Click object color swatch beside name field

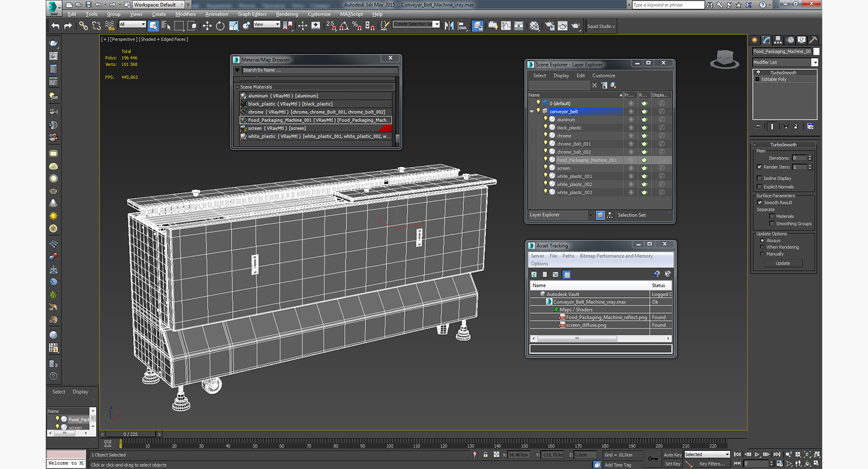(x=816, y=52)
